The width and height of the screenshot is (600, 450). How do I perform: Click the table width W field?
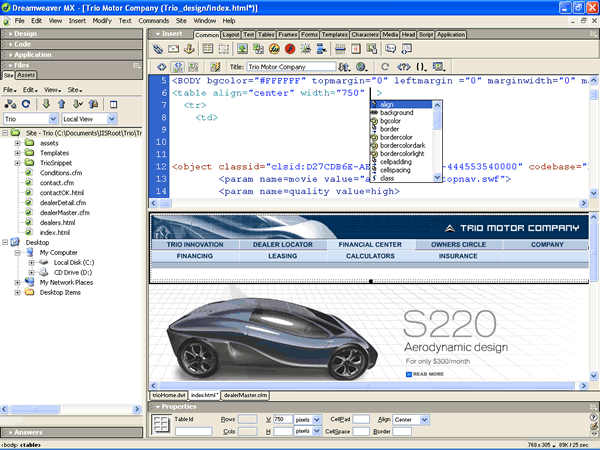coord(283,420)
